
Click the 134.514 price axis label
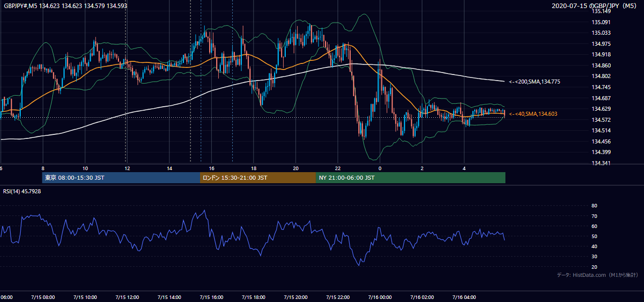pyautogui.click(x=601, y=130)
